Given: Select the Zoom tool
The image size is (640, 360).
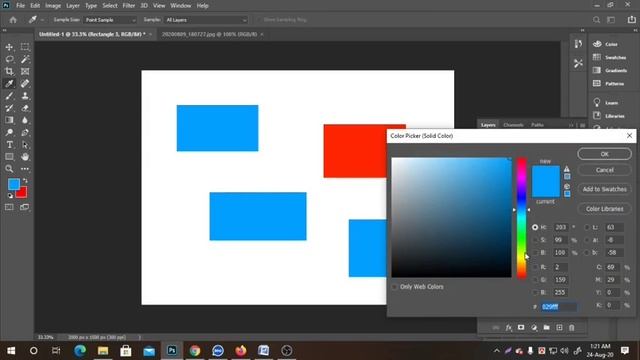Looking at the screenshot, I should [9, 169].
